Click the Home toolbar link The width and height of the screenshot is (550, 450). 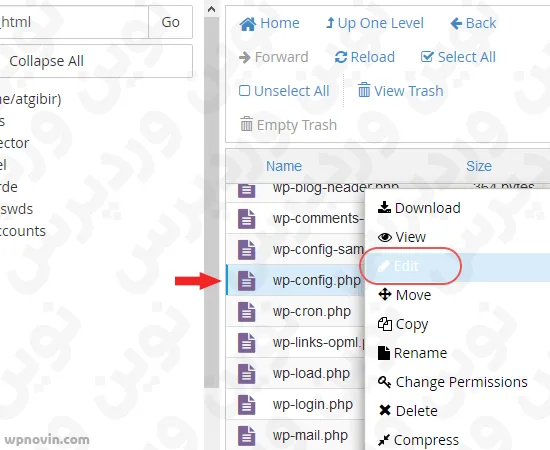[269, 23]
